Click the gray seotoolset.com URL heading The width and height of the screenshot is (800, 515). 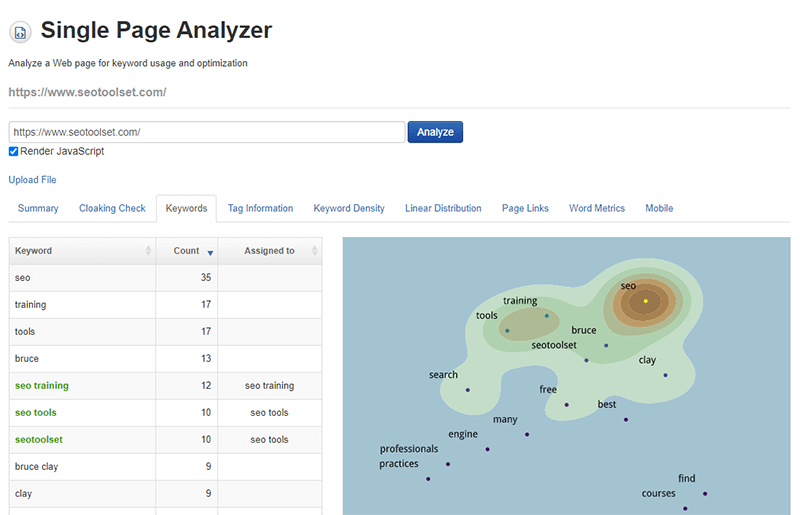(87, 92)
